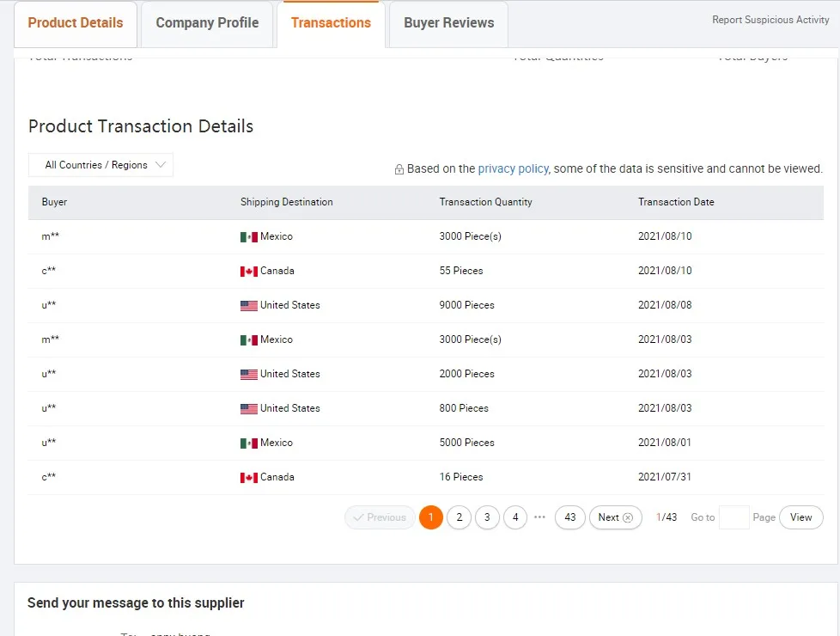Viewport: 840px width, 636px height.
Task: Jump to last page 43
Action: pyautogui.click(x=570, y=517)
